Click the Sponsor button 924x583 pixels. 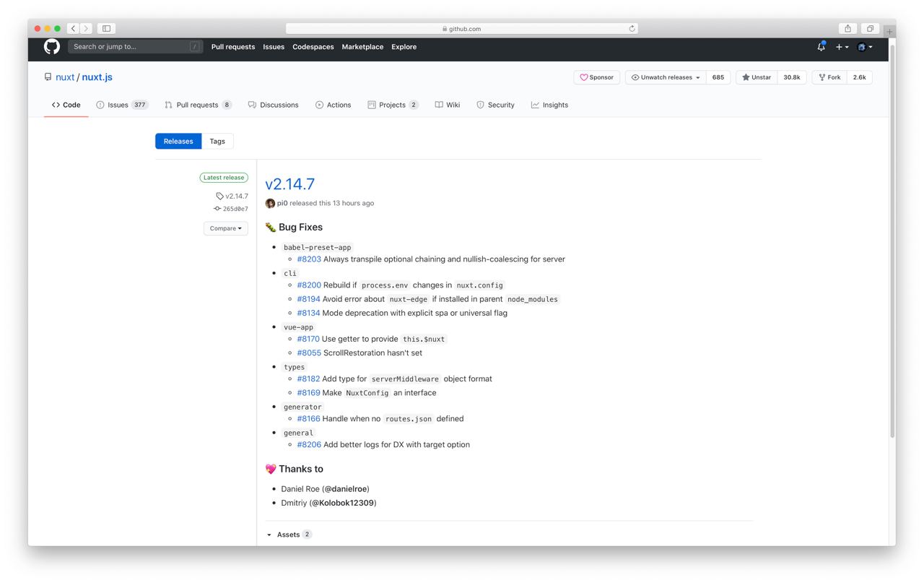point(597,77)
